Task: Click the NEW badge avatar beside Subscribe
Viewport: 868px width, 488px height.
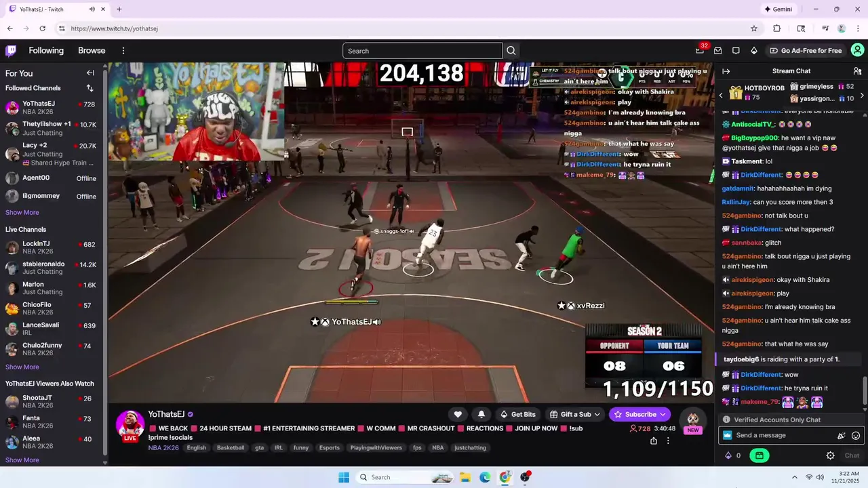Action: pos(692,420)
